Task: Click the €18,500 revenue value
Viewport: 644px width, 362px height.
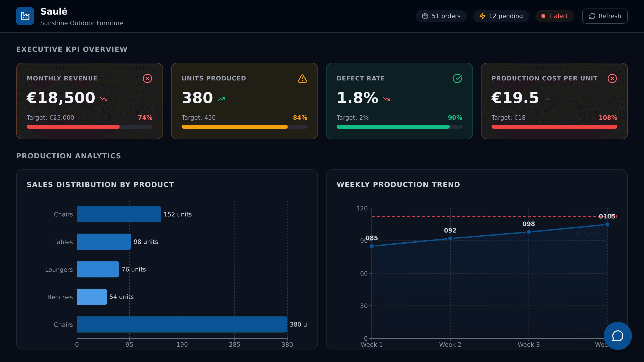Action: pyautogui.click(x=61, y=98)
